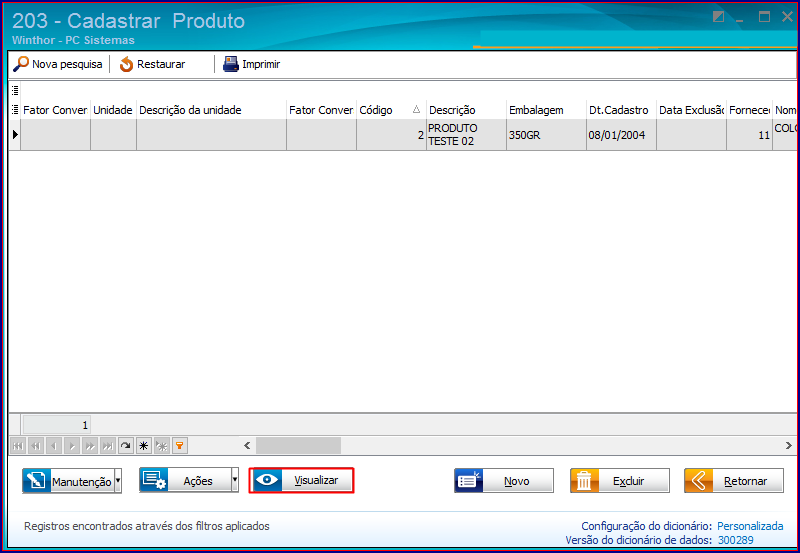Select the supplier code 11 cell

[x=749, y=135]
